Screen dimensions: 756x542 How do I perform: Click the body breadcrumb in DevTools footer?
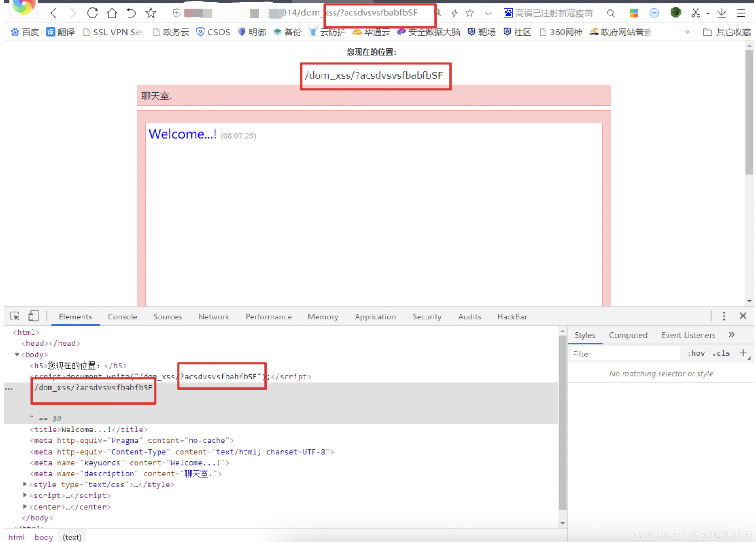coord(44,537)
